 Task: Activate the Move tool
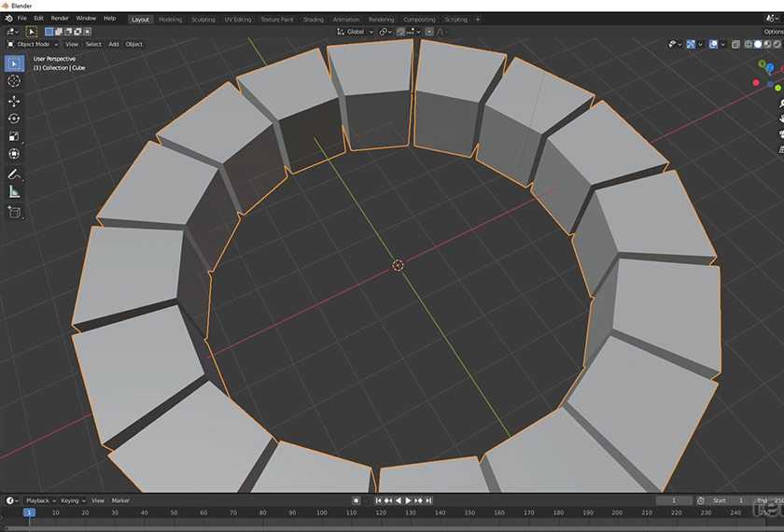pos(14,101)
